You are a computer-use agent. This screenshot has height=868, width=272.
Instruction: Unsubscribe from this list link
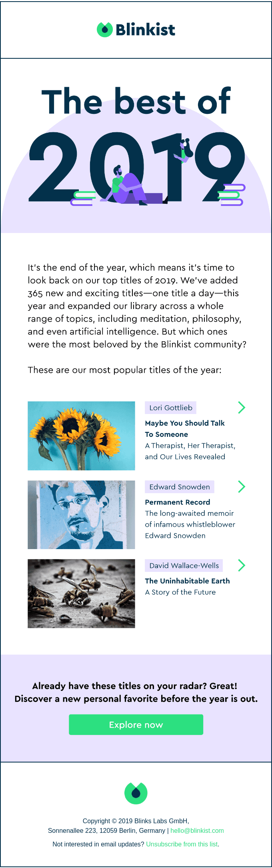click(x=182, y=844)
